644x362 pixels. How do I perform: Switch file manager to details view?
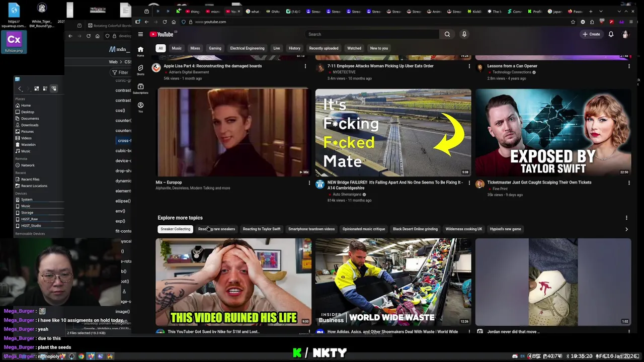53,88
